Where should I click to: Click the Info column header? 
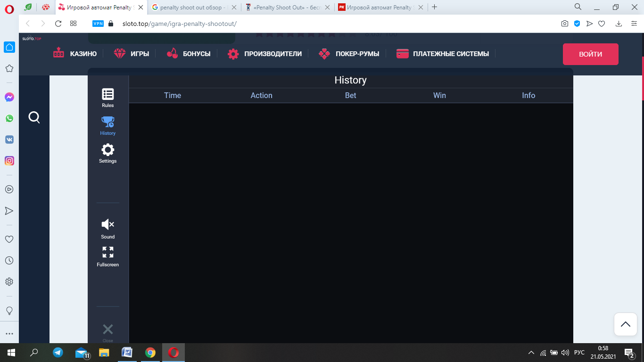528,95
